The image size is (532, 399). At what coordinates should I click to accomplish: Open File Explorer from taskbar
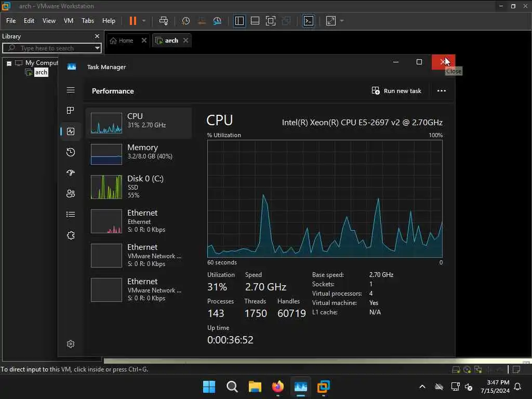pyautogui.click(x=255, y=387)
